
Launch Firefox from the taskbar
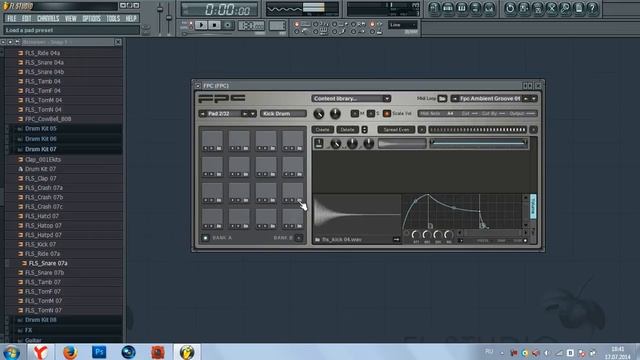70,352
